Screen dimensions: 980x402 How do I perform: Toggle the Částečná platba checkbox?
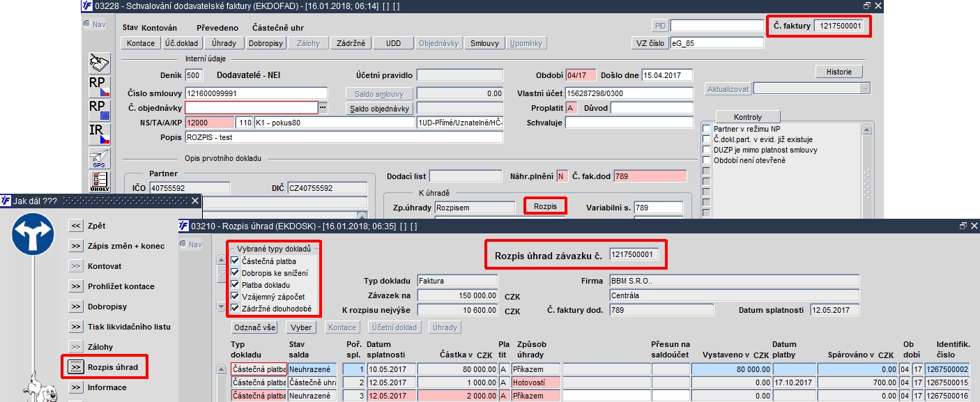click(x=235, y=261)
